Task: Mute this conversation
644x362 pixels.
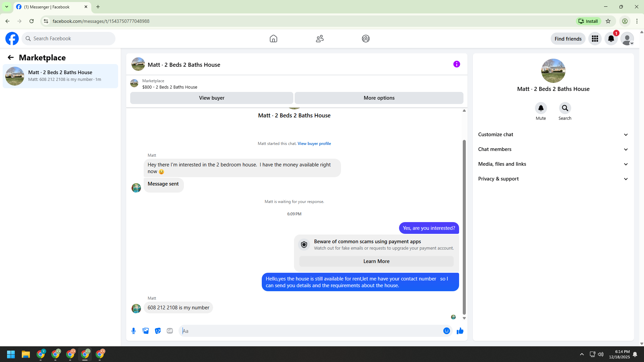Action: (x=541, y=108)
